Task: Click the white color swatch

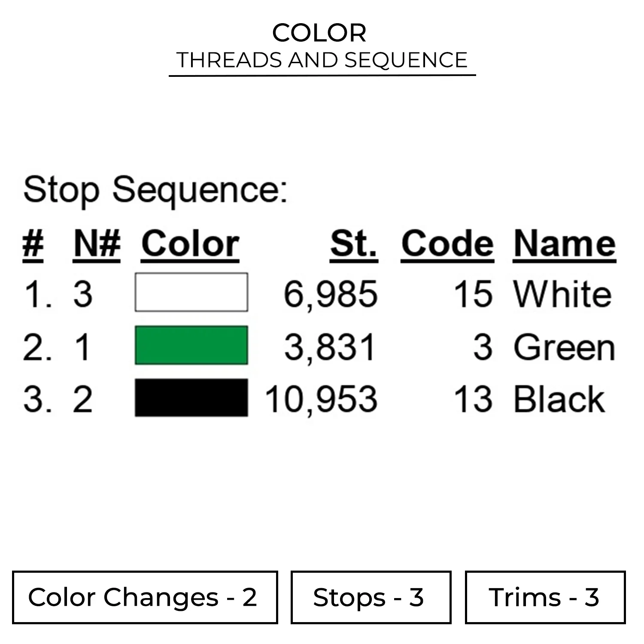Action: coord(191,292)
